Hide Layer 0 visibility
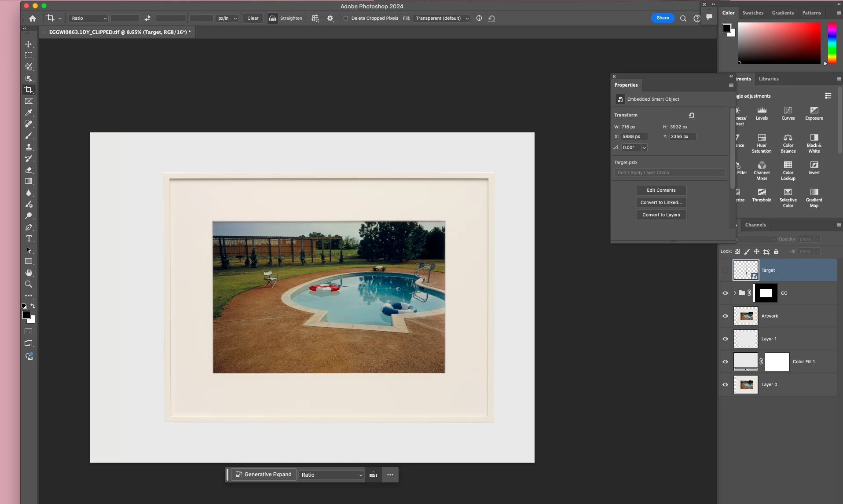843x504 pixels. [725, 385]
